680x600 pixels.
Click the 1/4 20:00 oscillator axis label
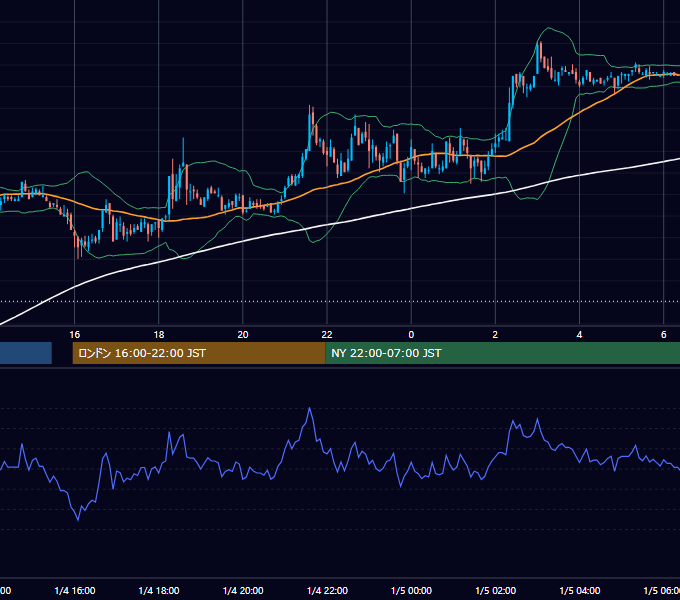(x=243, y=590)
